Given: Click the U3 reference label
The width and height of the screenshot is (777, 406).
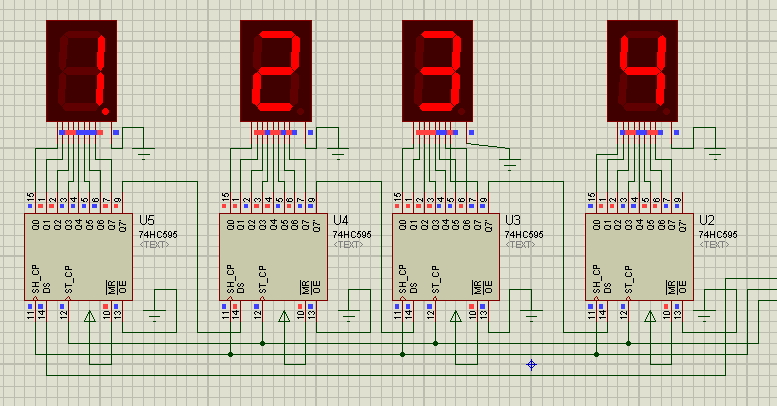Looking at the screenshot, I should pyautogui.click(x=513, y=221).
